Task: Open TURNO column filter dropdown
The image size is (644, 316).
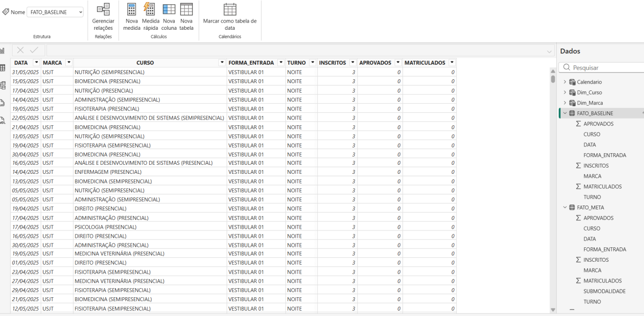Action: point(312,63)
